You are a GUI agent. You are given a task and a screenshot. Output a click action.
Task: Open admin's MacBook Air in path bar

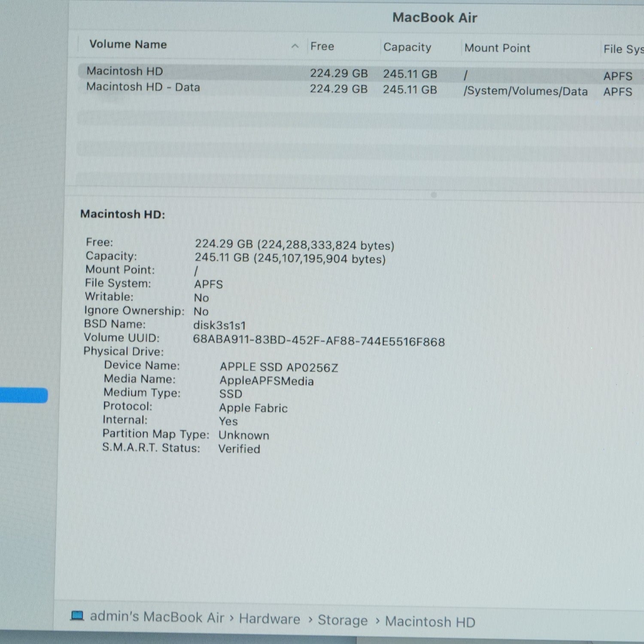157,617
